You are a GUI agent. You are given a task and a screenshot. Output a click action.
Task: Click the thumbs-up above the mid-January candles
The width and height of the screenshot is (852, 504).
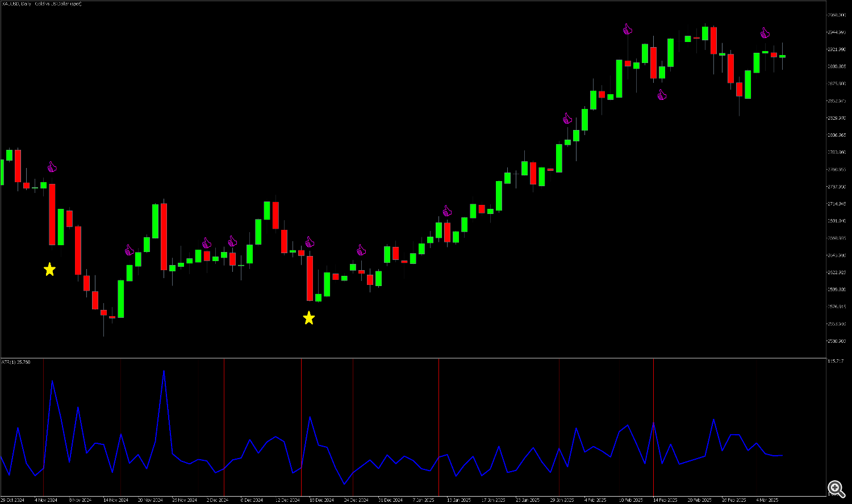click(447, 211)
